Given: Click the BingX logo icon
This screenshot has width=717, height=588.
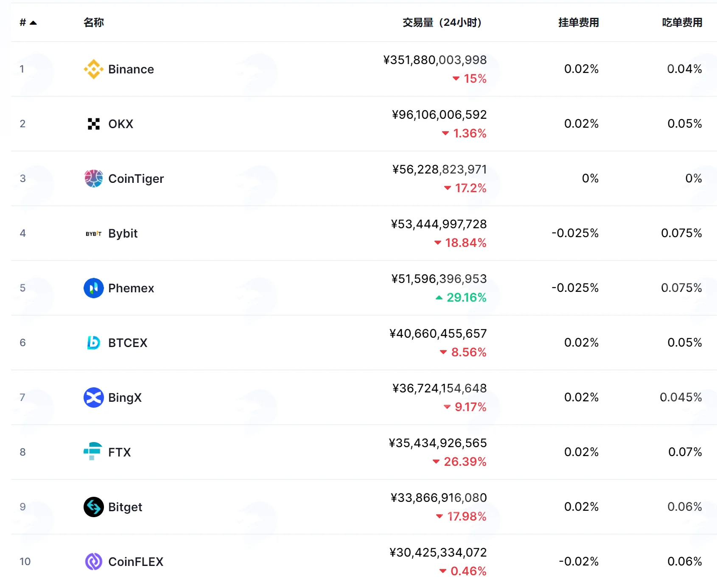Looking at the screenshot, I should coord(93,398).
